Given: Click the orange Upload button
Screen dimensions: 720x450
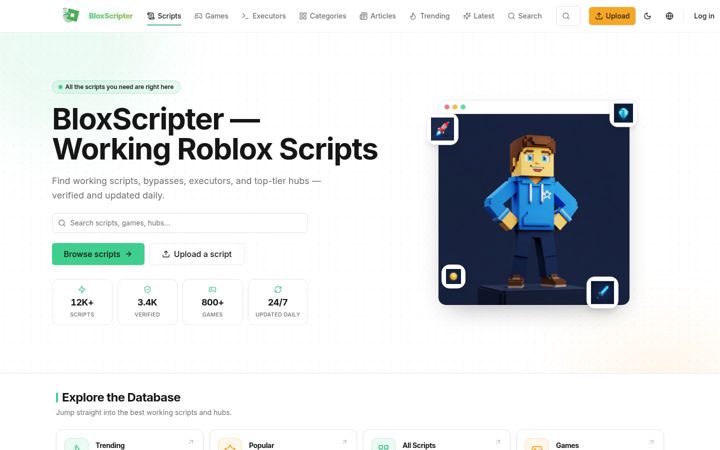Looking at the screenshot, I should [x=612, y=16].
